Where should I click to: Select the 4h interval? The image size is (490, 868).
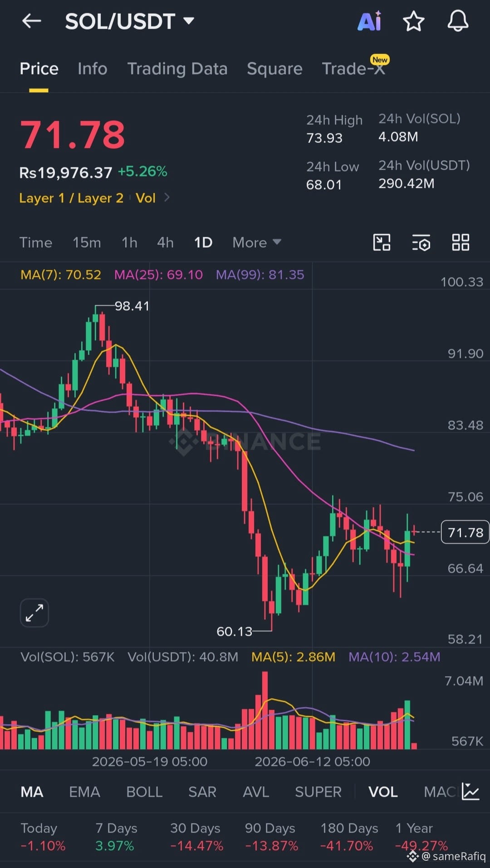pyautogui.click(x=165, y=243)
